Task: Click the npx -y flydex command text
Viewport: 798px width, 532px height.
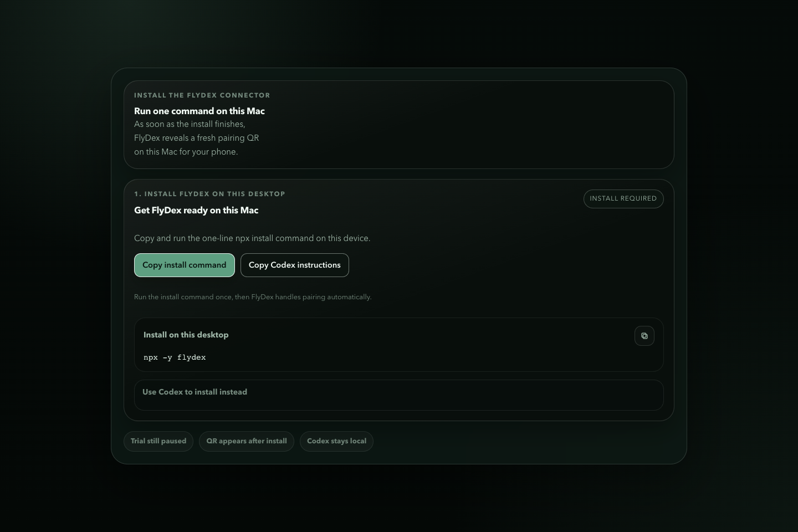Action: tap(175, 357)
